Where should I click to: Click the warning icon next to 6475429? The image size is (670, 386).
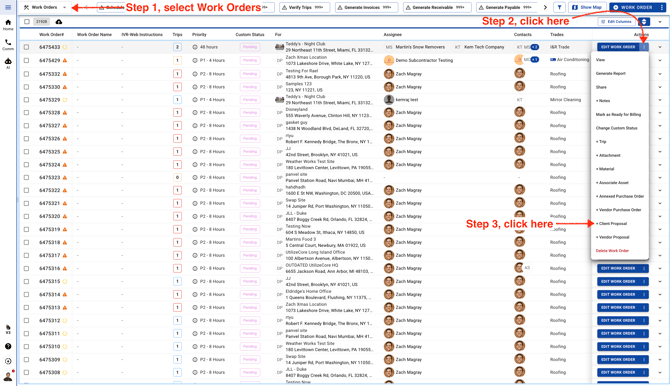pyautogui.click(x=65, y=60)
